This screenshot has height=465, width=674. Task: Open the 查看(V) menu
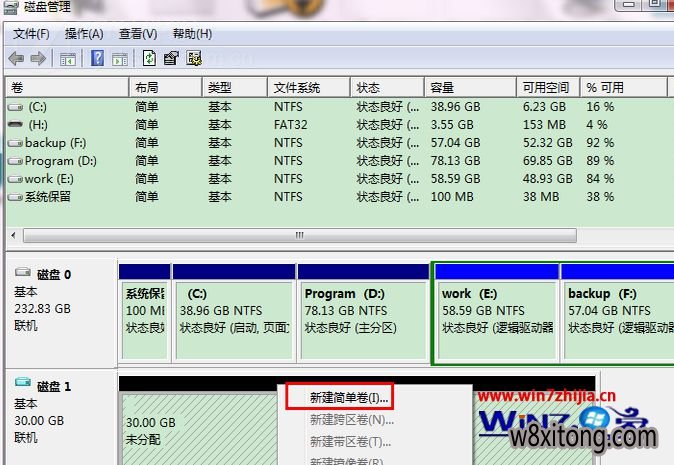(x=137, y=33)
